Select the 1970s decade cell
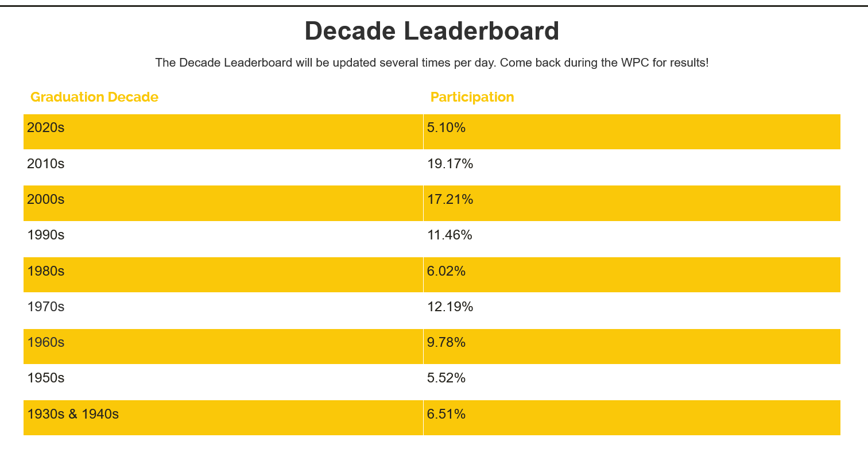868x472 pixels. click(x=46, y=307)
